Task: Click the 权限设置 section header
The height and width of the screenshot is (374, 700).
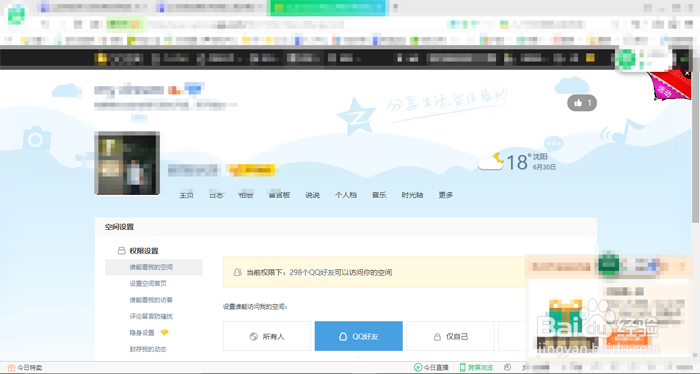Action: tap(144, 251)
